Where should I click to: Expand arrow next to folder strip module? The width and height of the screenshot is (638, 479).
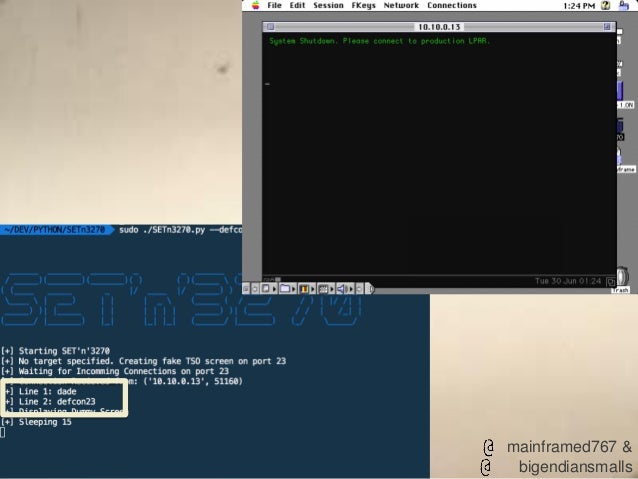coord(294,289)
